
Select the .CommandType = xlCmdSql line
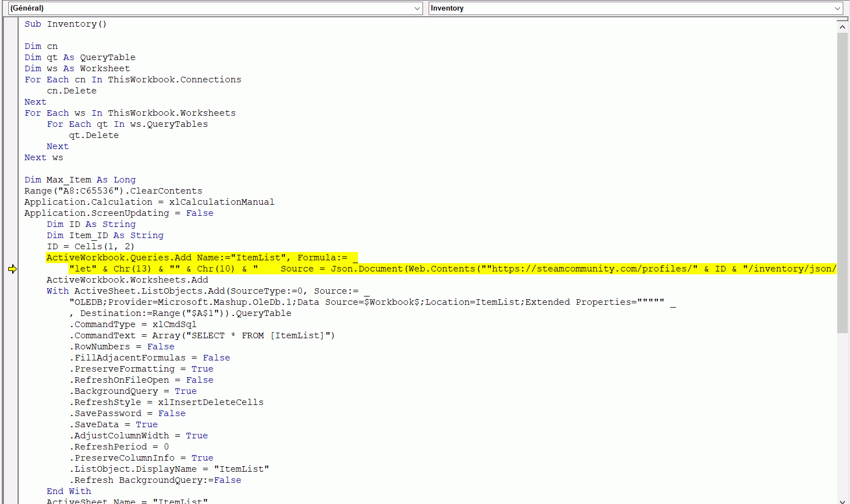tap(132, 325)
